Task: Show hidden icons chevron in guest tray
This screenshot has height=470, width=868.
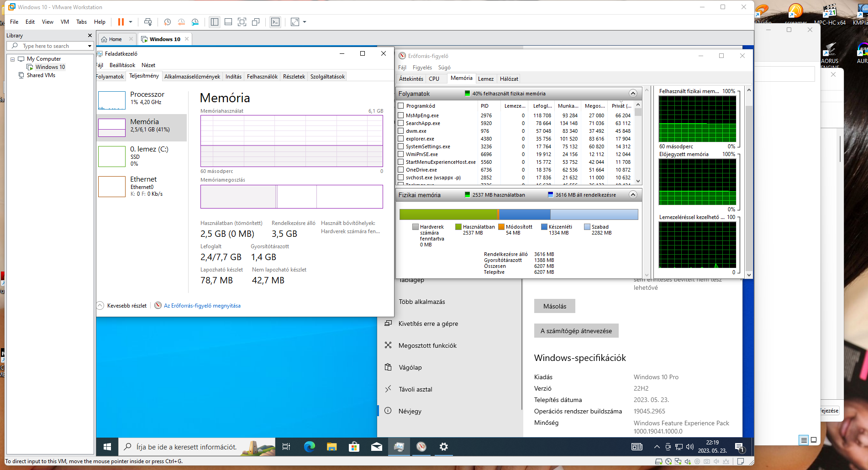Action: tap(657, 447)
